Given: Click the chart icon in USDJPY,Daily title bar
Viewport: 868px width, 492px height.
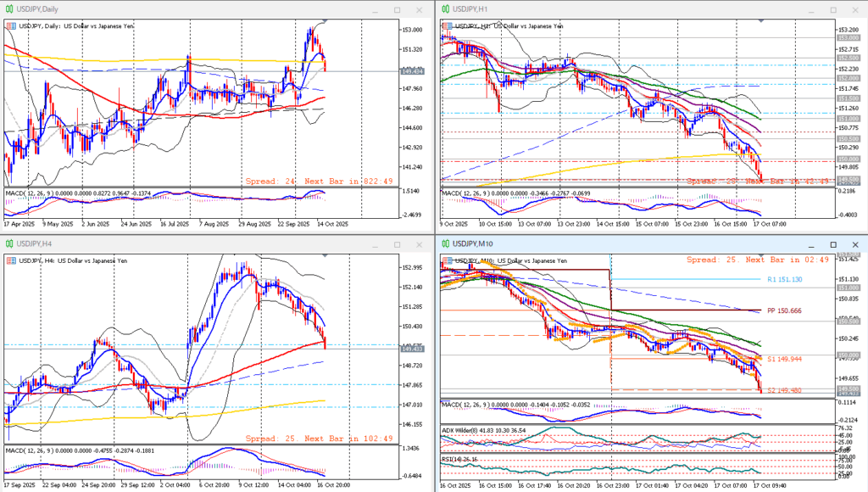Looking at the screenshot, I should pyautogui.click(x=9, y=8).
